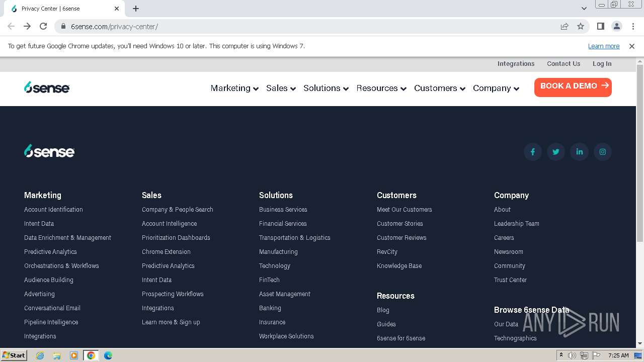Viewport: 644px width, 362px height.
Task: Click the 6sense logo in the footer
Action: pyautogui.click(x=49, y=151)
